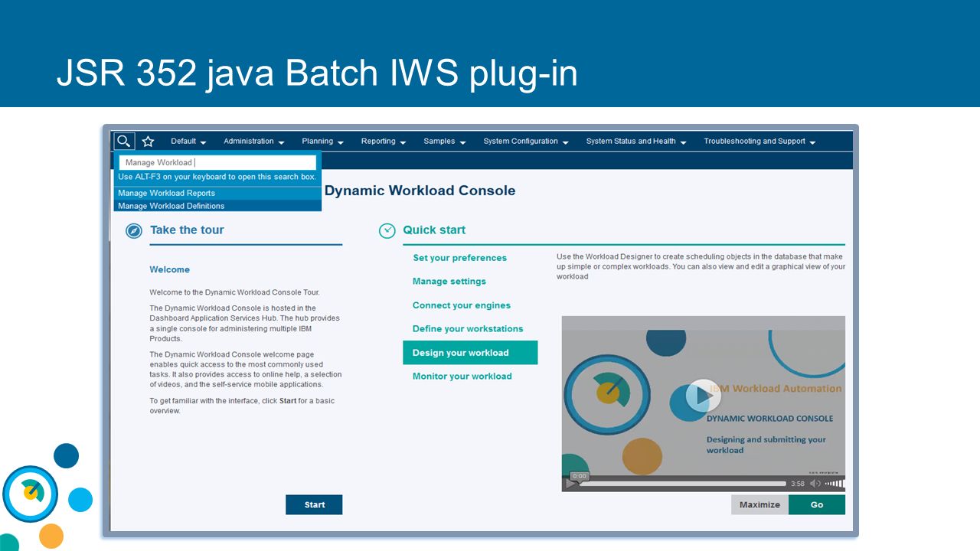Image resolution: width=980 pixels, height=551 pixels.
Task: Click the Maximize button
Action: pyautogui.click(x=759, y=505)
